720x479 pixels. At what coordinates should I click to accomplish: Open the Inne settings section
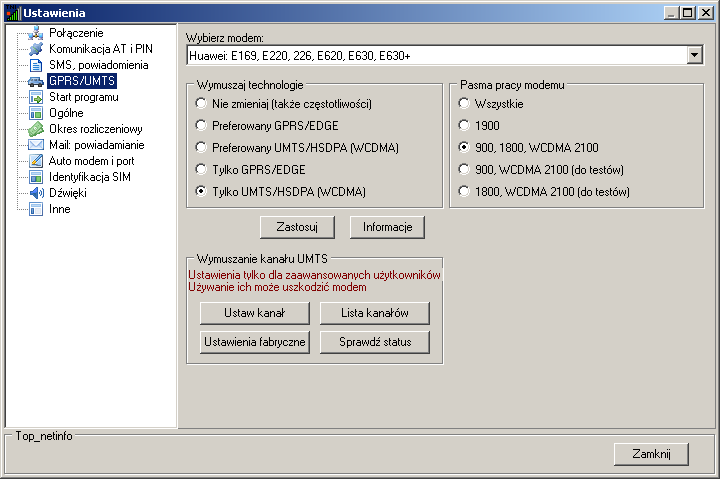coord(60,209)
